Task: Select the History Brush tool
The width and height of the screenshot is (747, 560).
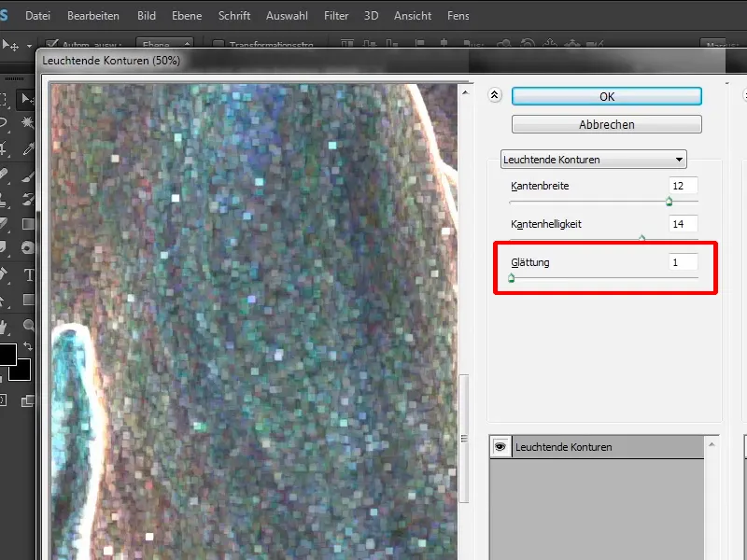Action: [x=28, y=199]
